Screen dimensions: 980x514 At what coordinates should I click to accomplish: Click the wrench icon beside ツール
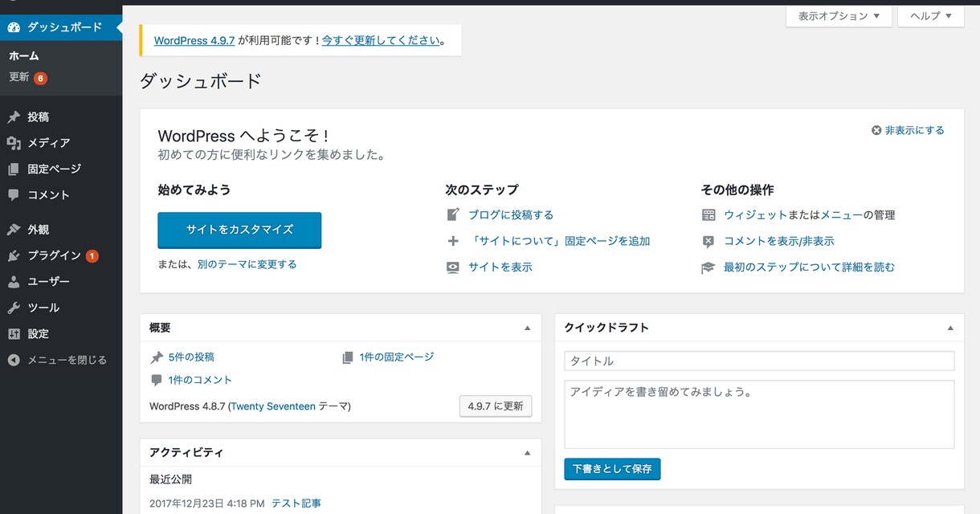click(14, 308)
